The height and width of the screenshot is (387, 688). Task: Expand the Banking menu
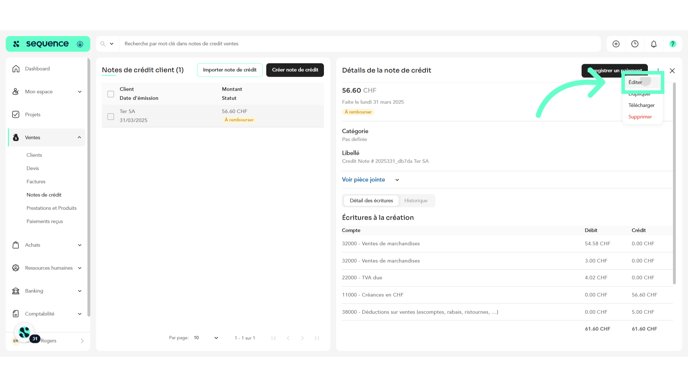79,290
